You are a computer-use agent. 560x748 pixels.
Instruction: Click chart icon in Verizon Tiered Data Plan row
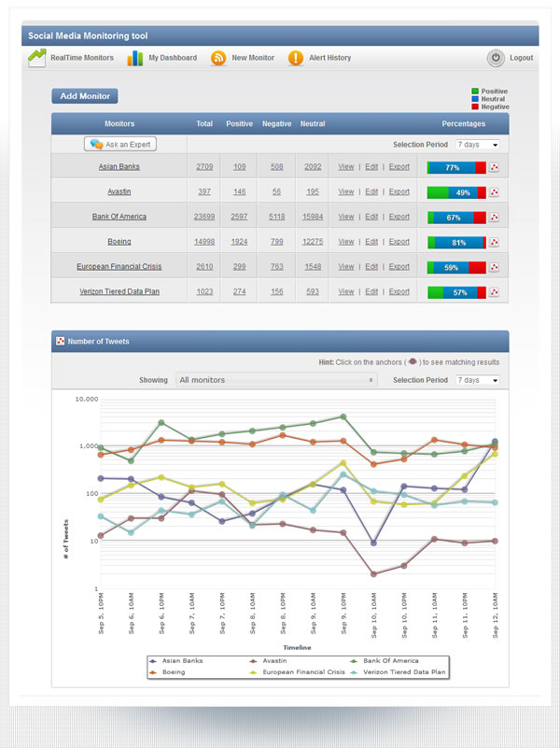[495, 292]
